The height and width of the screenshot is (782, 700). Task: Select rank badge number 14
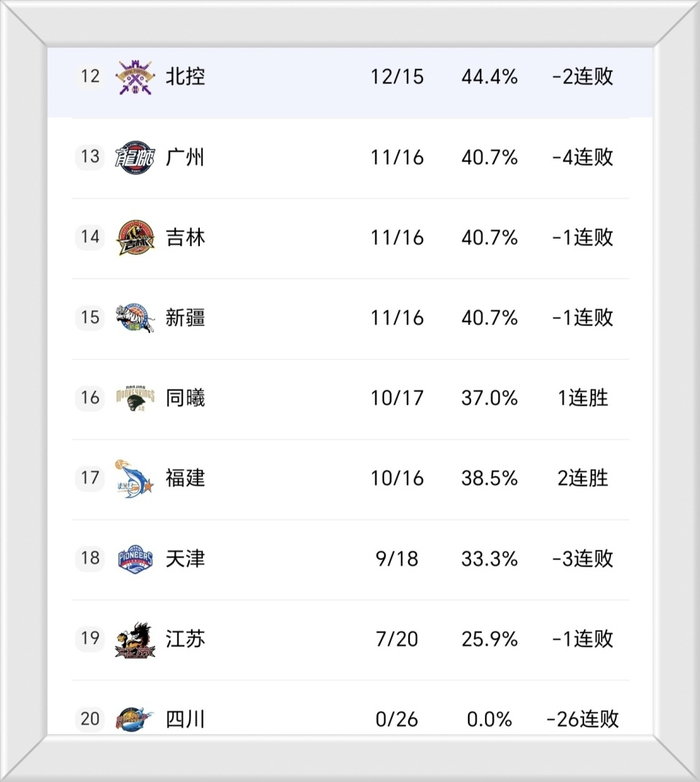90,237
